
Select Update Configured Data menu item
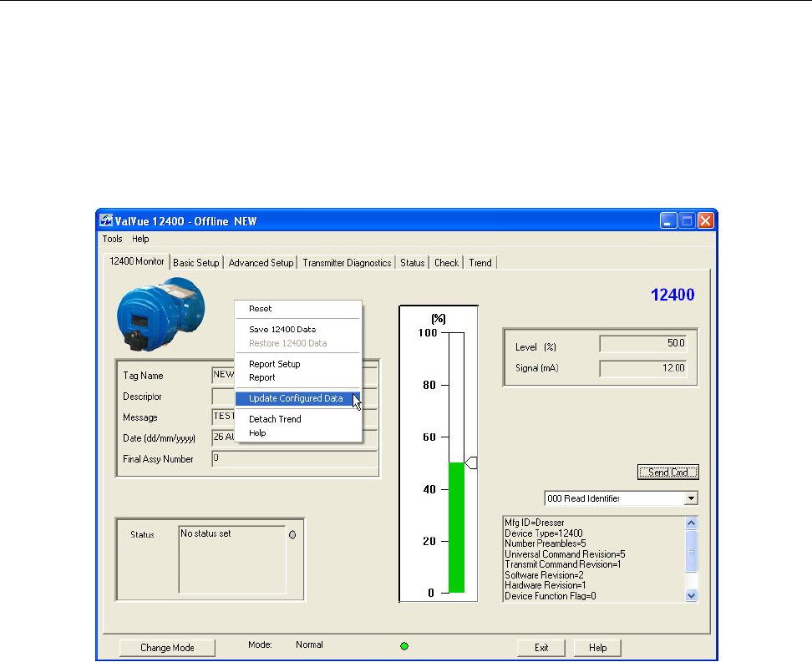coord(297,398)
